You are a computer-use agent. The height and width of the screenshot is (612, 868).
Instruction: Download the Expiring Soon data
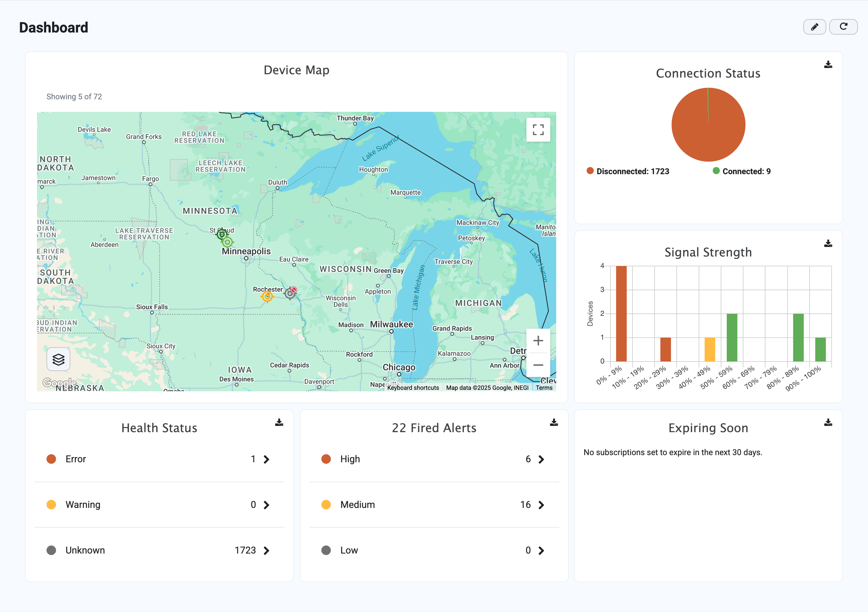(828, 423)
